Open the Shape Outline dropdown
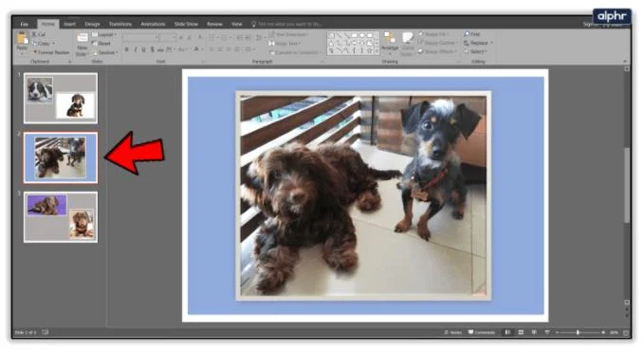The height and width of the screenshot is (352, 644). [437, 43]
